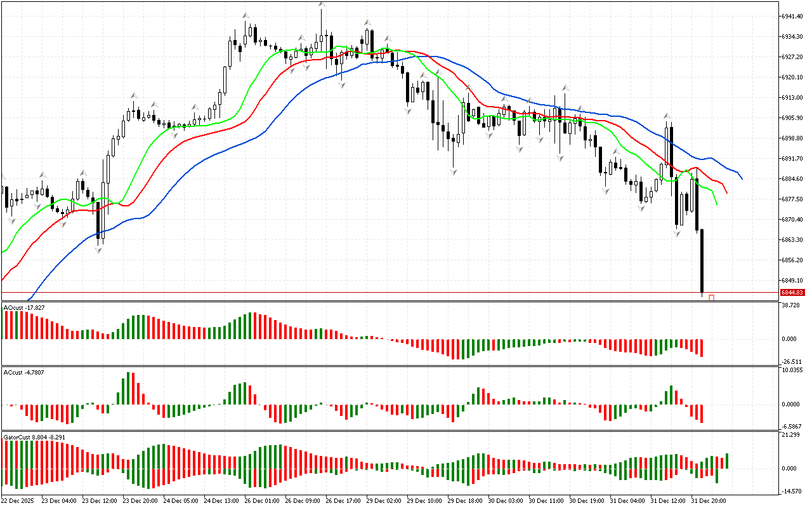Click the last long black bearish candle
Image resolution: width=812 pixels, height=508 pixels.
coord(702,260)
